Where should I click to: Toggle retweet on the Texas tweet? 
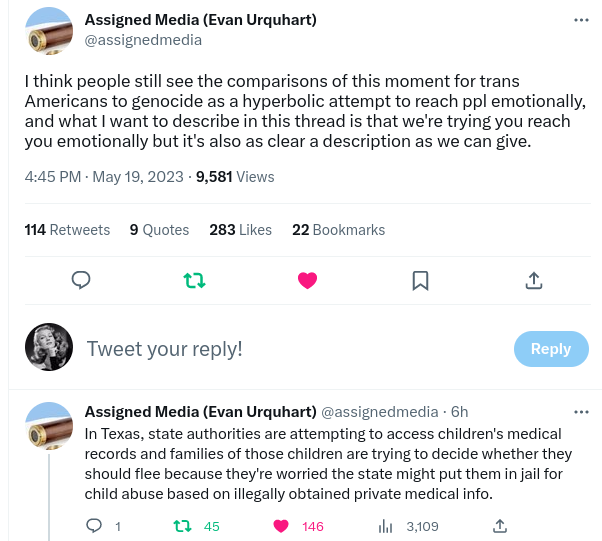[183, 526]
